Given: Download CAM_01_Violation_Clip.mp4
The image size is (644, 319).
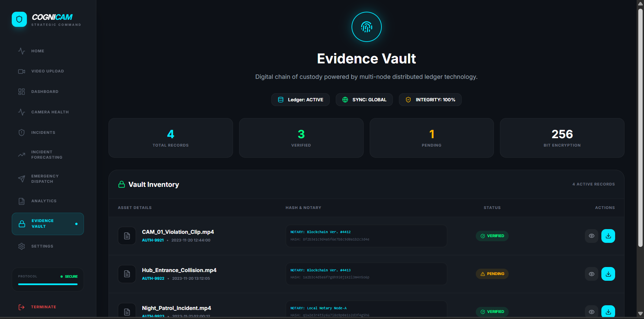Looking at the screenshot, I should tap(608, 236).
